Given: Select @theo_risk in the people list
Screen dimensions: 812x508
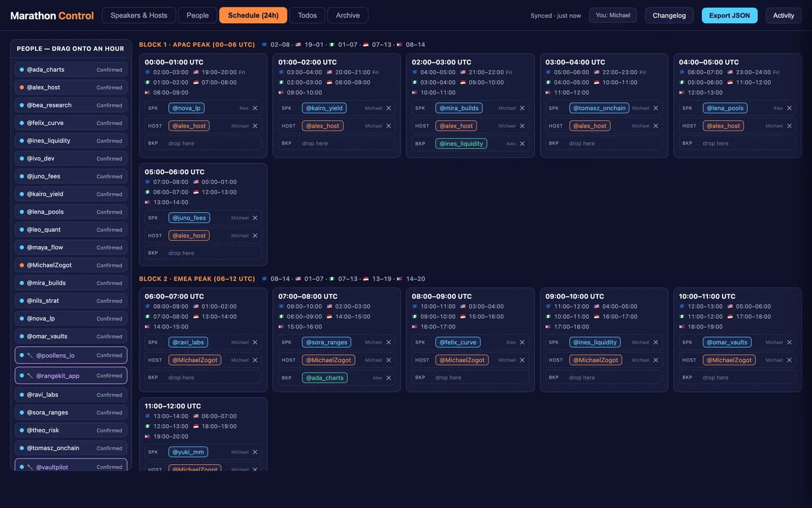Looking at the screenshot, I should tap(71, 430).
